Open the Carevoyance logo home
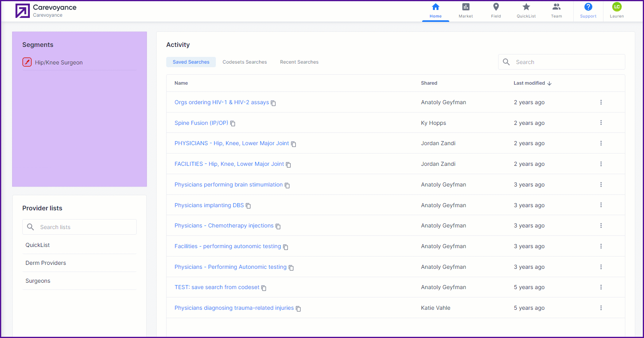 23,11
